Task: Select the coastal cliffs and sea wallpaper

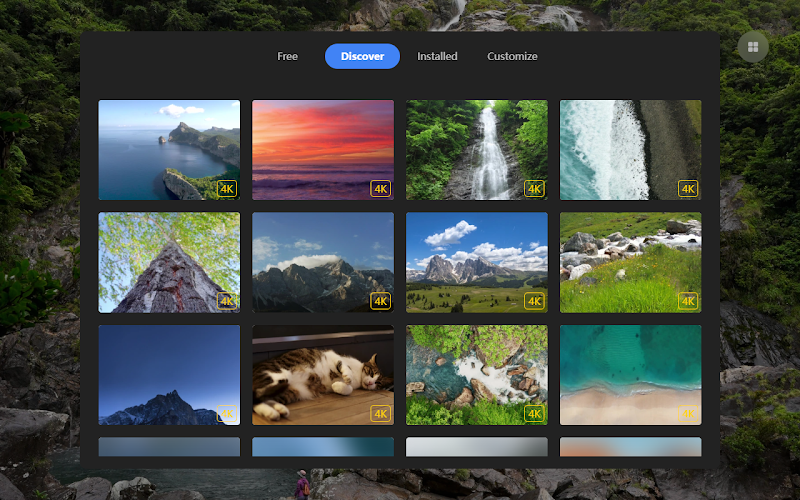Action: pyautogui.click(x=169, y=150)
